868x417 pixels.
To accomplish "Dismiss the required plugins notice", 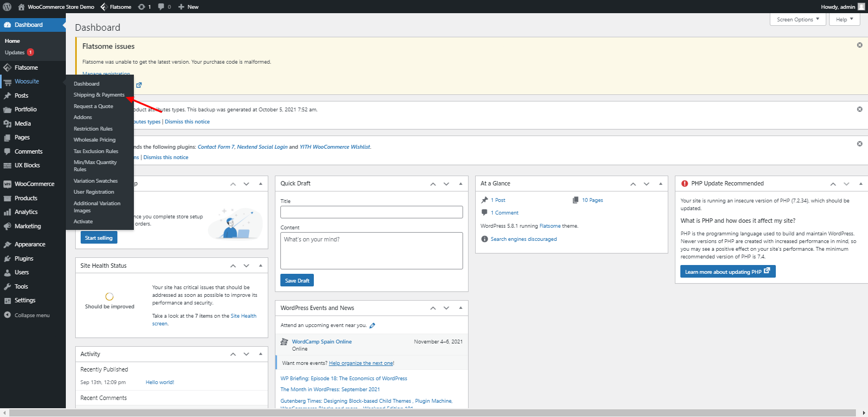I will [x=860, y=144].
